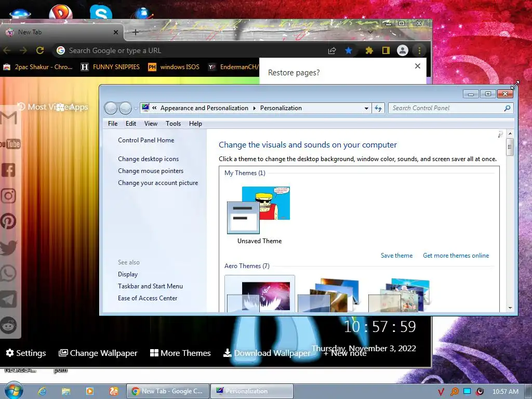Open Gmail shortcut in Chrome sidebar

(x=9, y=118)
